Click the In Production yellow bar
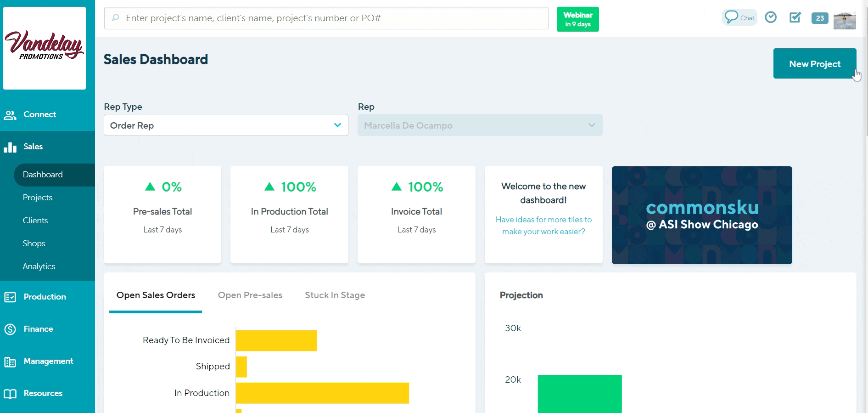Image resolution: width=868 pixels, height=413 pixels. 322,393
